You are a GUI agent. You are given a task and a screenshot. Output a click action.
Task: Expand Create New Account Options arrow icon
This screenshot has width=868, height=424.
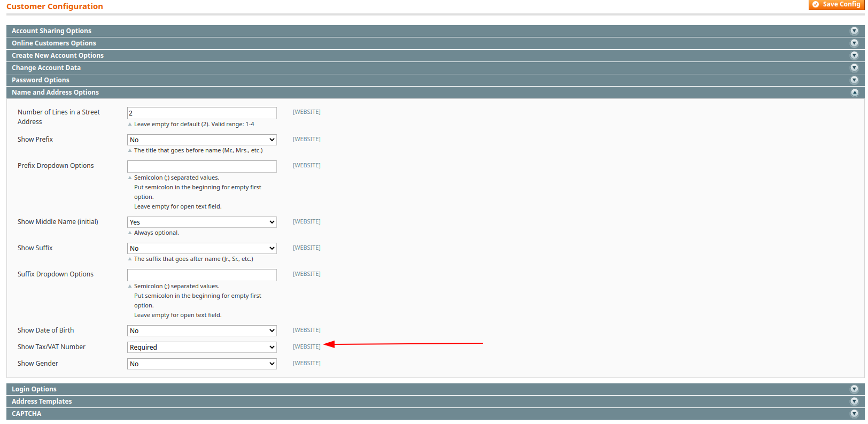click(854, 56)
